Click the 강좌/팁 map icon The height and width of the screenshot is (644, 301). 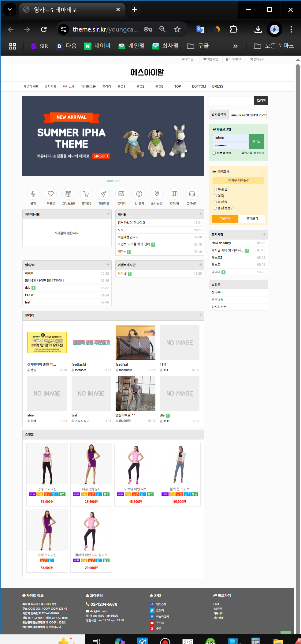[174, 194]
